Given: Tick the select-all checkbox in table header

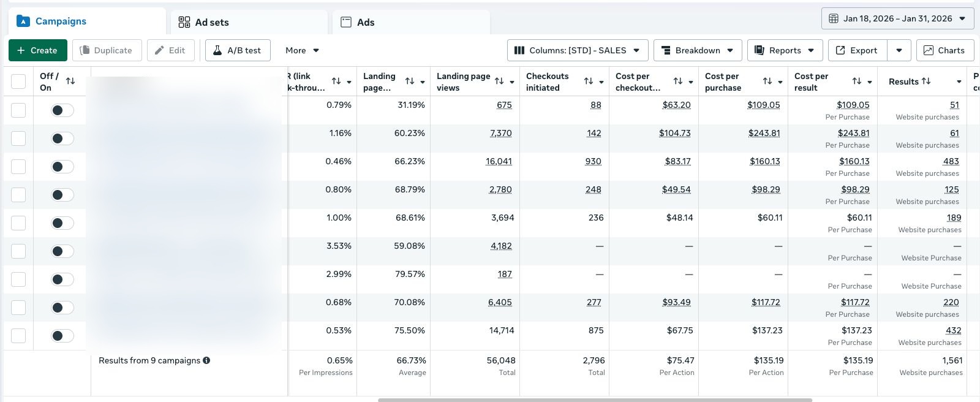Looking at the screenshot, I should 18,81.
